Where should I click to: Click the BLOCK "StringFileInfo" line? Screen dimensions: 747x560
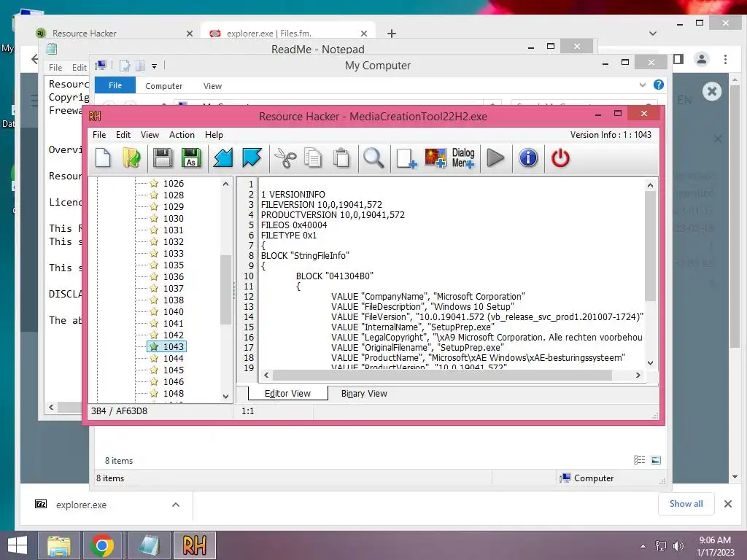coord(305,256)
